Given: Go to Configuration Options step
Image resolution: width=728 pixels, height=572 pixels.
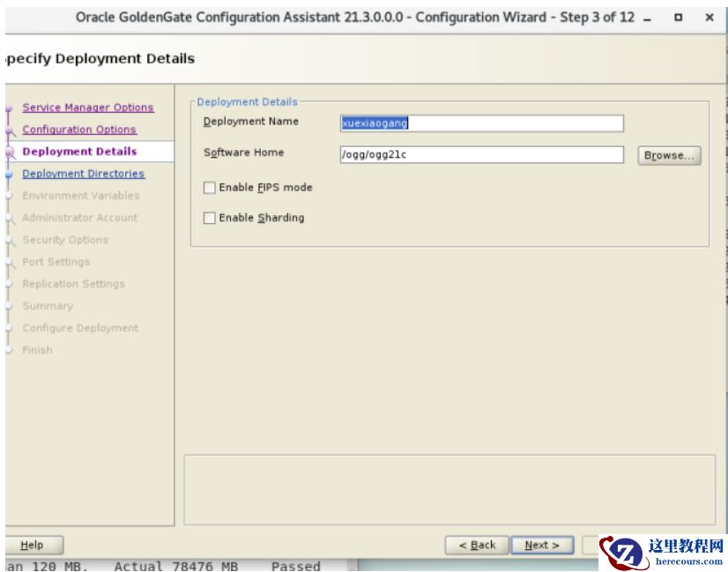Looking at the screenshot, I should tap(79, 130).
